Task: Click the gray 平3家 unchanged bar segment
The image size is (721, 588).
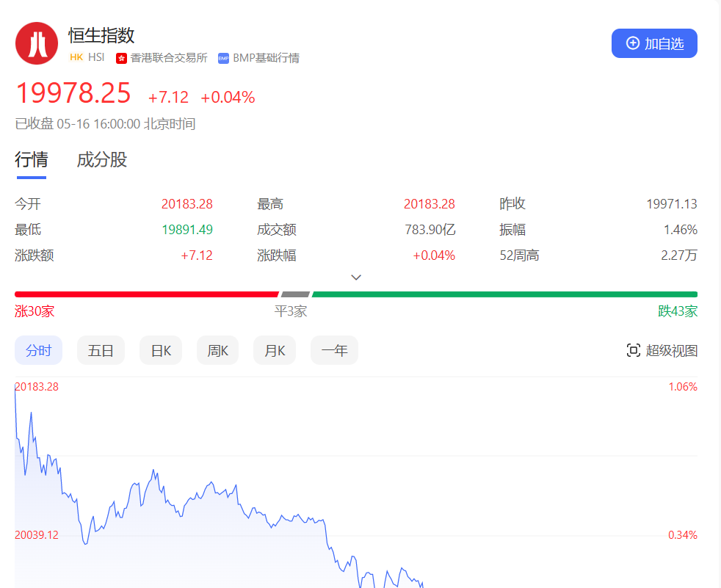Action: point(295,294)
